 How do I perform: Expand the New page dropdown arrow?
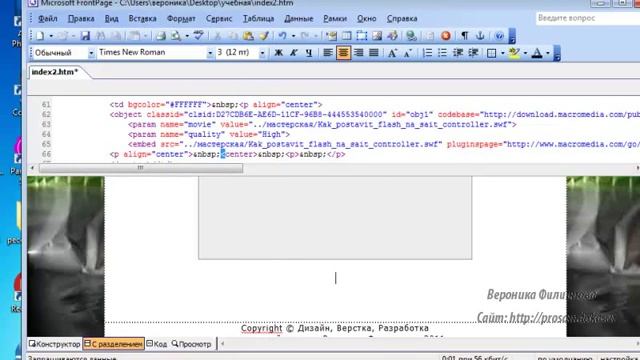coord(51,36)
